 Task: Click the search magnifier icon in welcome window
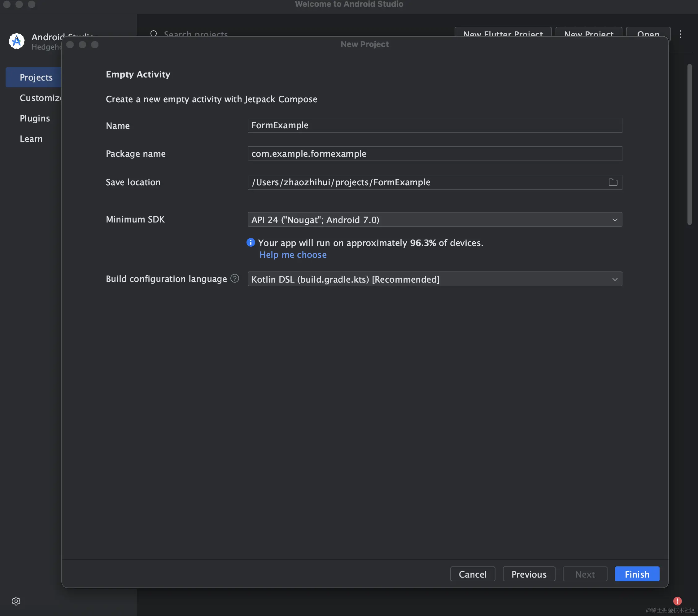[154, 33]
